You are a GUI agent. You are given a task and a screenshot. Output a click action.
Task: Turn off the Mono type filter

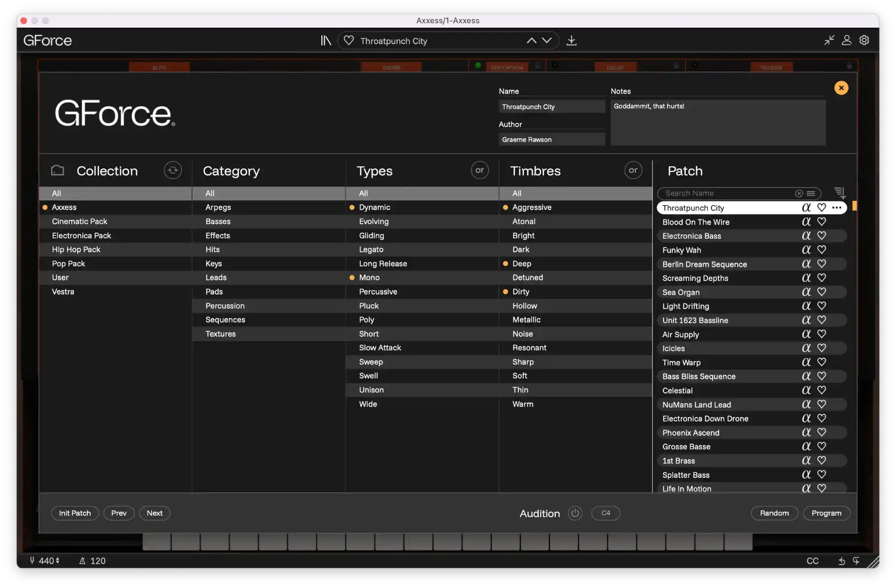pos(422,278)
